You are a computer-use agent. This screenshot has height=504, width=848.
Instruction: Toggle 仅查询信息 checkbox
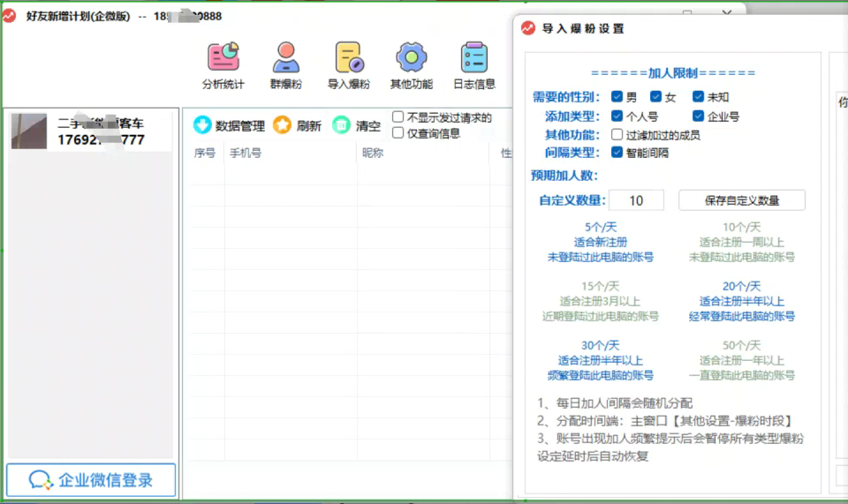[x=398, y=132]
